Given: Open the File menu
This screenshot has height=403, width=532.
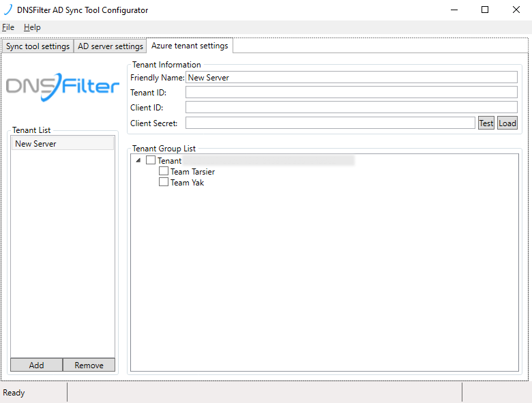Looking at the screenshot, I should coord(8,27).
